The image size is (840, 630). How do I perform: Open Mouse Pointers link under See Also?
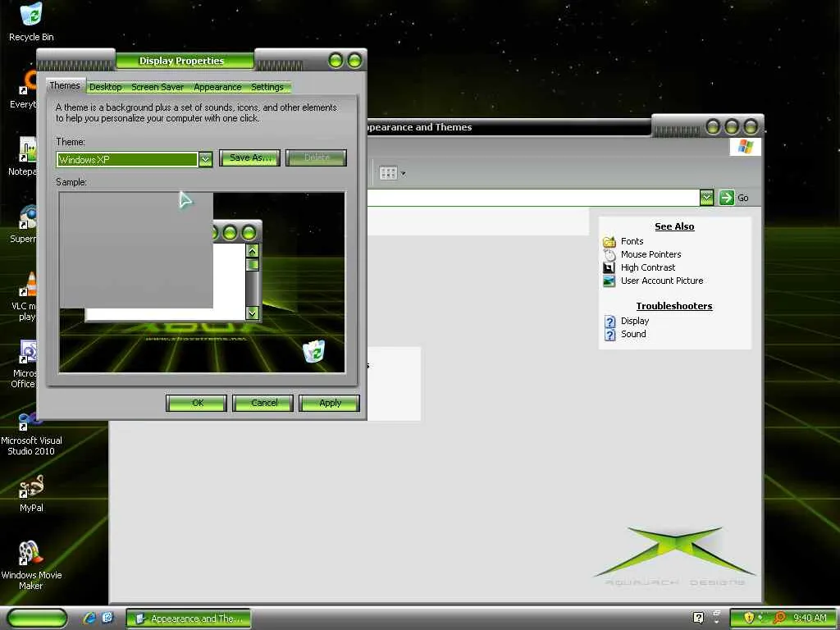[x=651, y=254]
